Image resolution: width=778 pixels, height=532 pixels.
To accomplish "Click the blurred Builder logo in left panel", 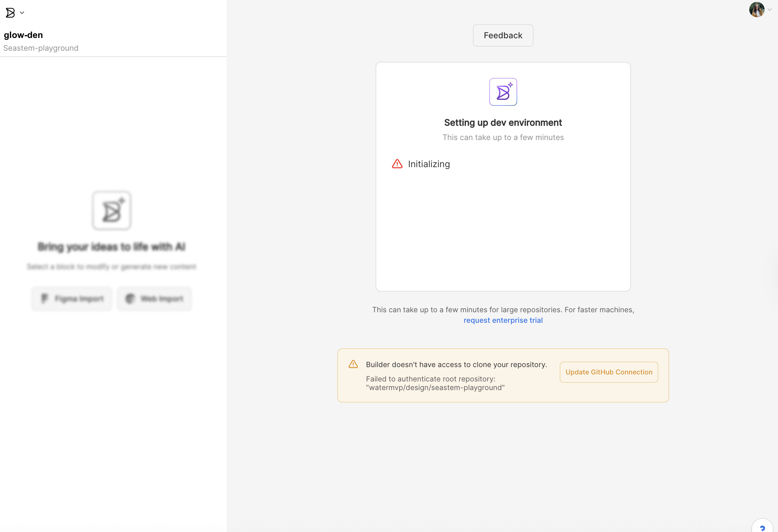I will [111, 211].
